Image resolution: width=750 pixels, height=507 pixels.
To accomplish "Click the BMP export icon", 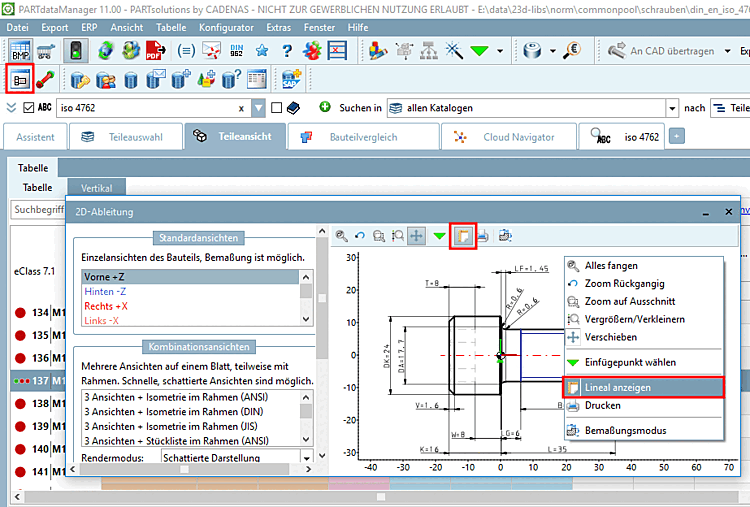I will pos(20,49).
